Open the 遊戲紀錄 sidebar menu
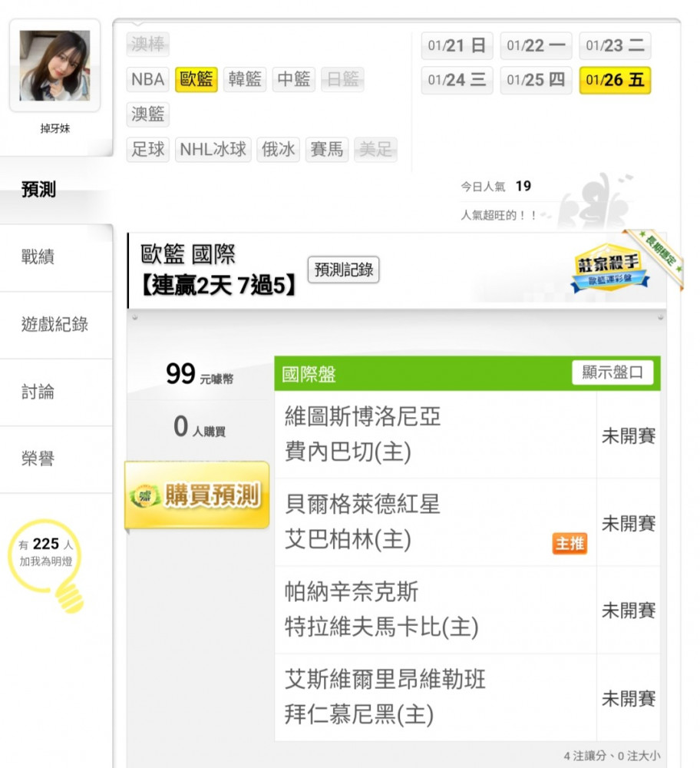This screenshot has height=768, width=700. click(x=56, y=325)
